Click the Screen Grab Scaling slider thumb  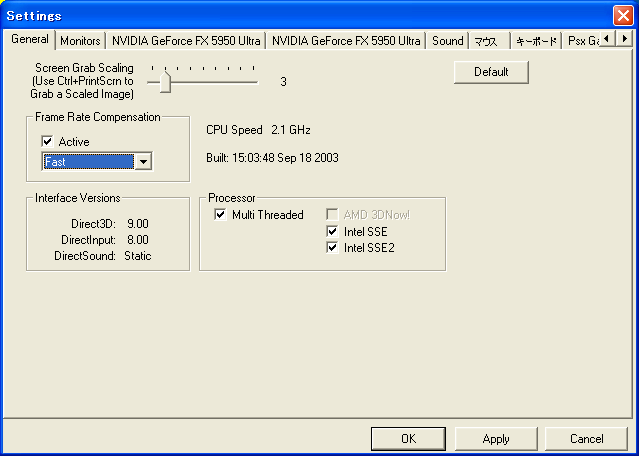pos(165,84)
